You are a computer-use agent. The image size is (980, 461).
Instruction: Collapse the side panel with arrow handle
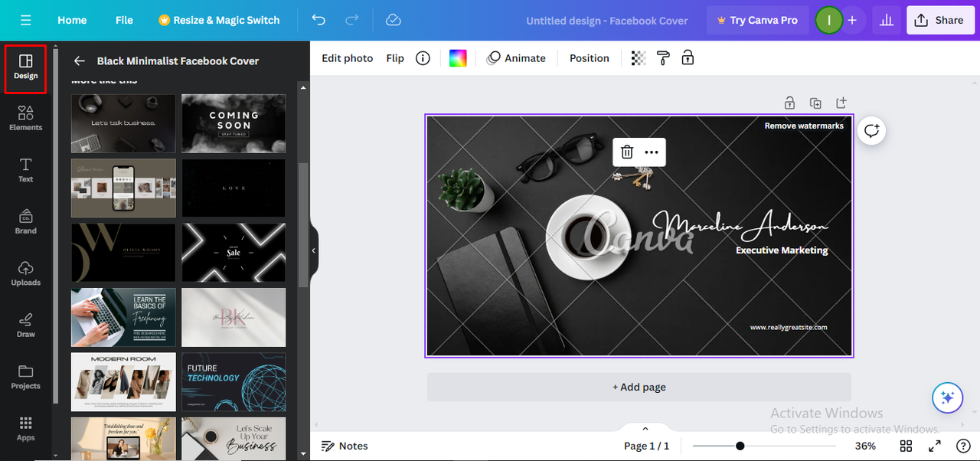point(313,250)
